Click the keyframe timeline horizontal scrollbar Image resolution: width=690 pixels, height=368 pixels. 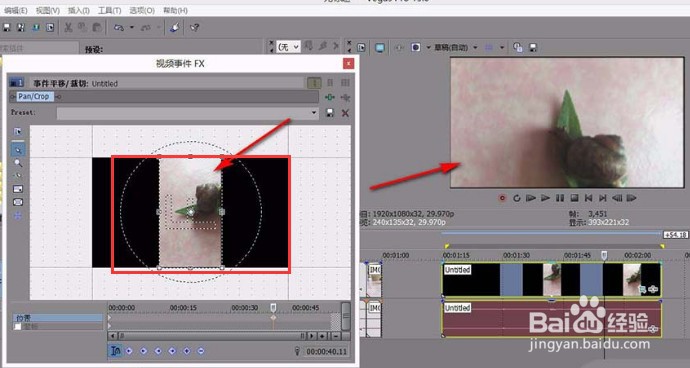(213, 336)
